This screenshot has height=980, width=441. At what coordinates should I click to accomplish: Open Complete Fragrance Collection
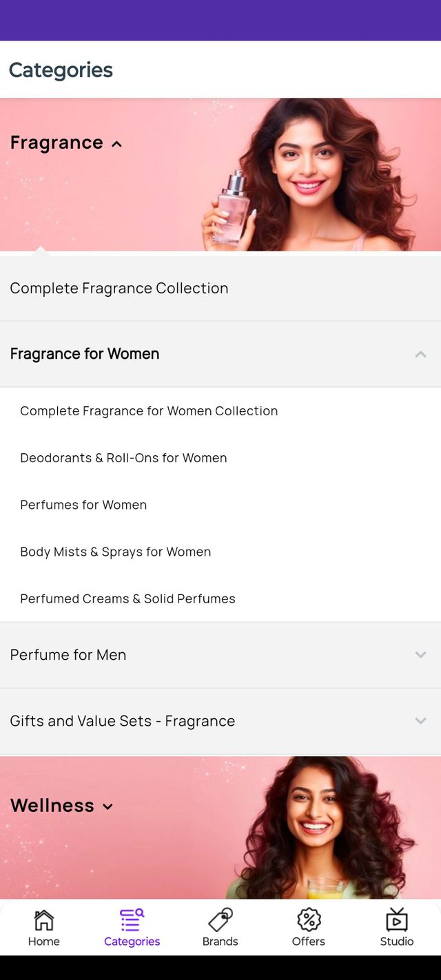tap(220, 288)
